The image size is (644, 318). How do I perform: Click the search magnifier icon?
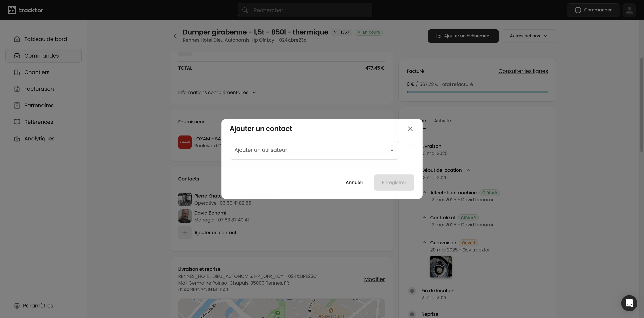[x=245, y=10]
